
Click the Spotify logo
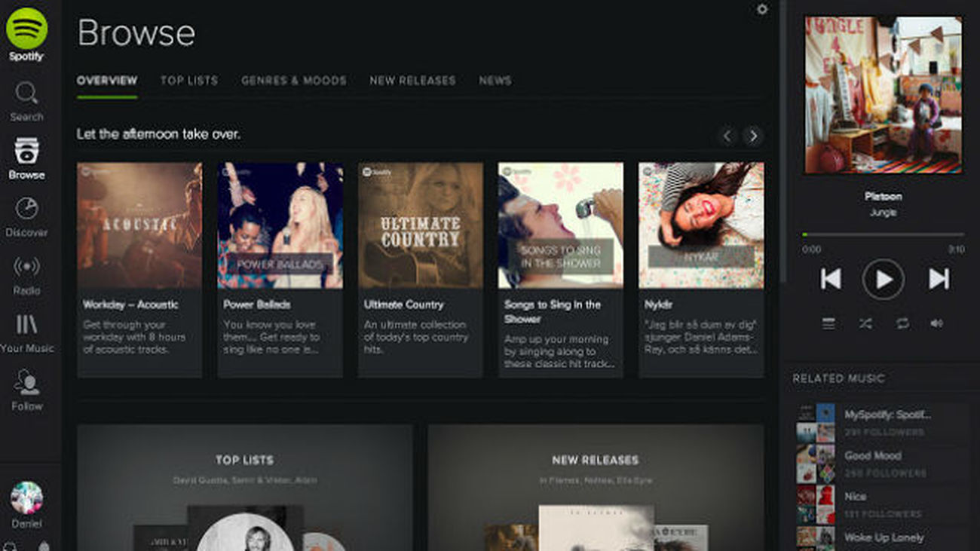coord(26,30)
